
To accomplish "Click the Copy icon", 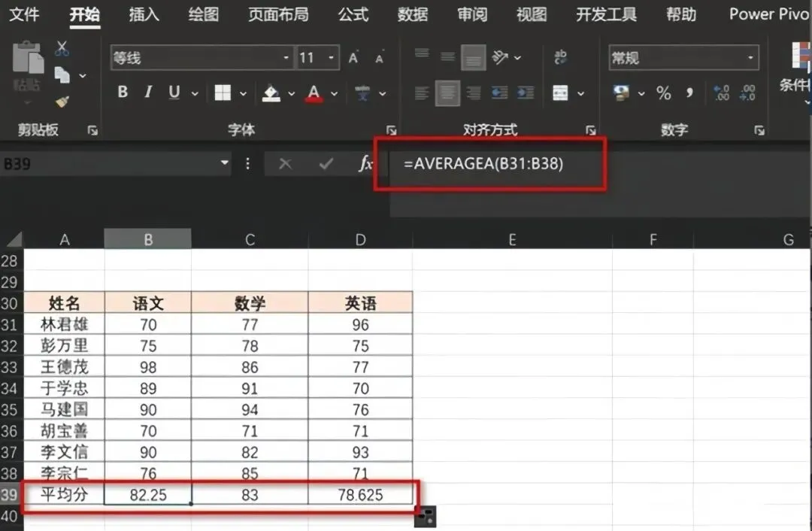I will click(62, 75).
